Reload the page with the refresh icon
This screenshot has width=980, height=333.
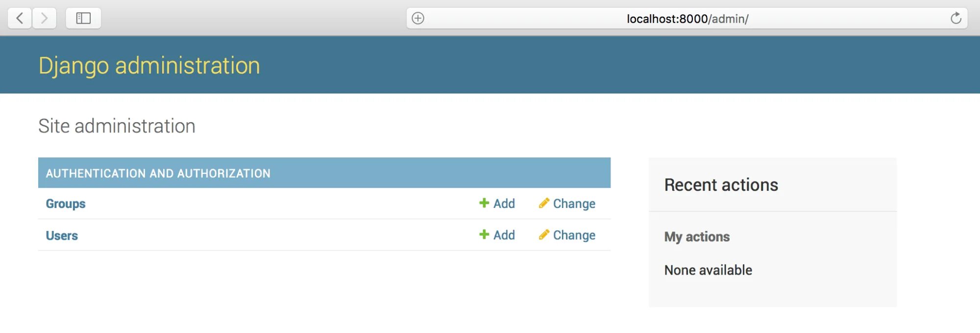[955, 19]
